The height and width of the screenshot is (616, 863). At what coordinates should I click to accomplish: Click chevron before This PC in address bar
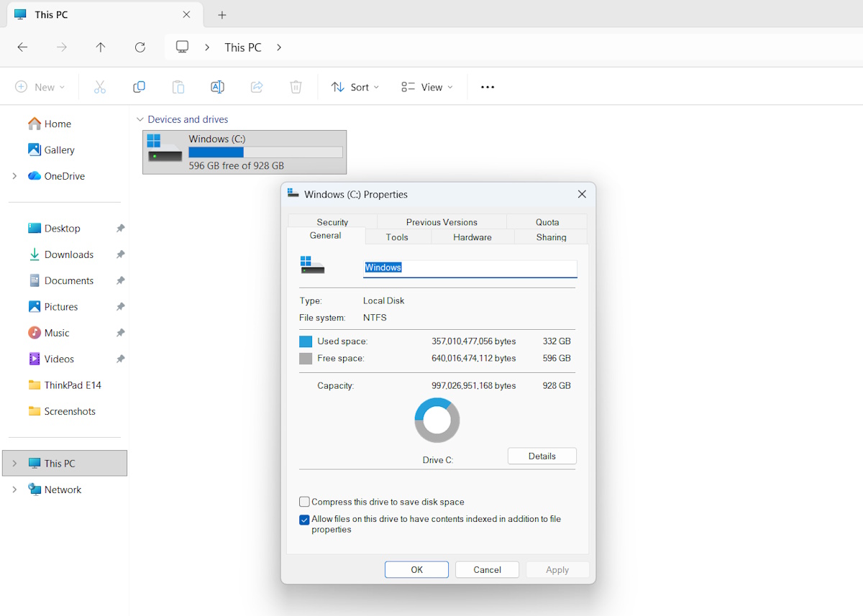pos(207,47)
